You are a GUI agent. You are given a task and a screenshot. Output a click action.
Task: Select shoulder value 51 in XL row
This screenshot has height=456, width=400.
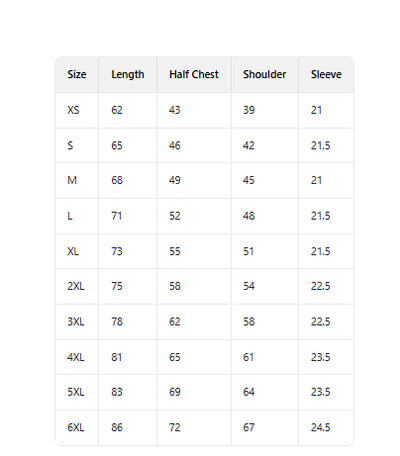(248, 251)
